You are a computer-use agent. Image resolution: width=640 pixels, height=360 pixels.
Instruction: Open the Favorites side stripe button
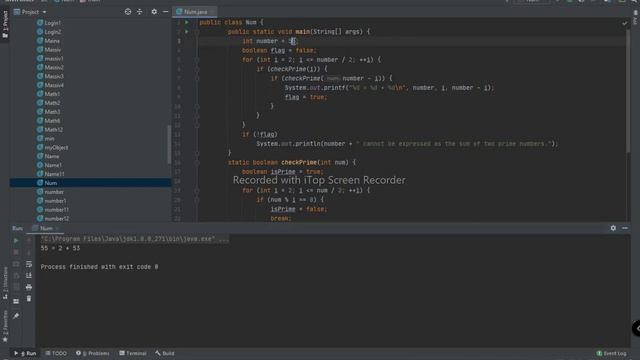click(5, 327)
